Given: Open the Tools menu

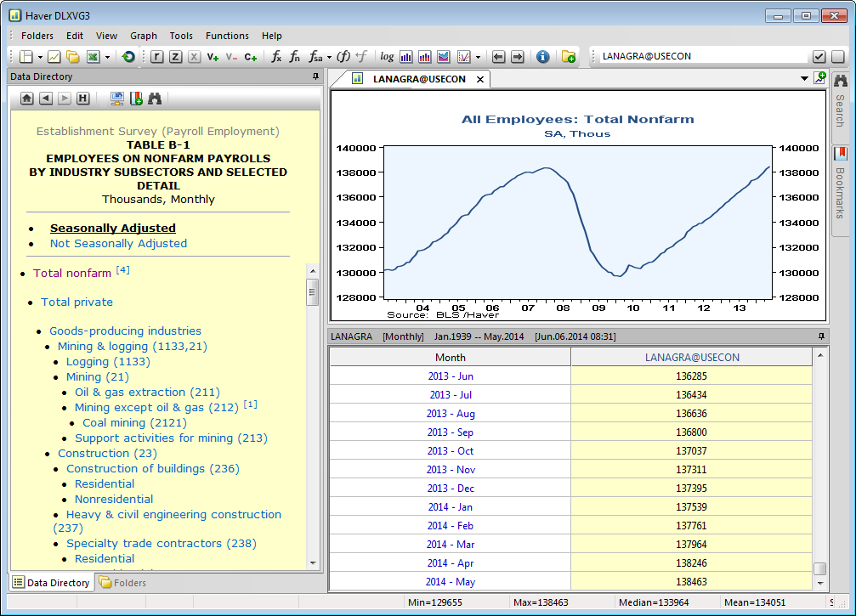Looking at the screenshot, I should (x=181, y=36).
